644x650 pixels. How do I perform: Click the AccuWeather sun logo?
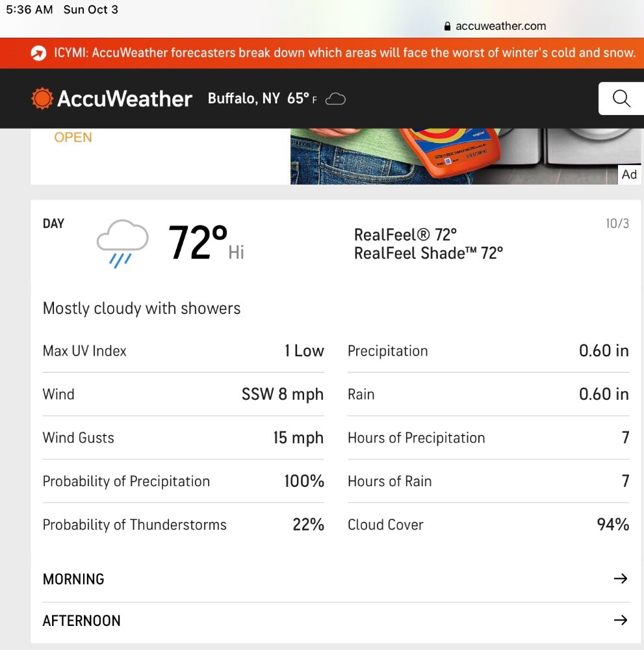42,99
